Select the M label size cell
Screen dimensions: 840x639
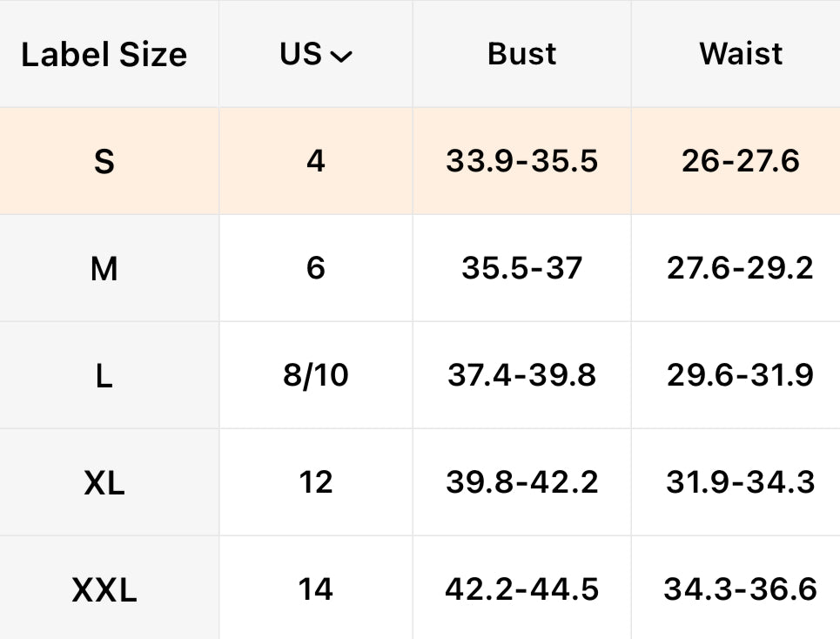[x=104, y=269]
